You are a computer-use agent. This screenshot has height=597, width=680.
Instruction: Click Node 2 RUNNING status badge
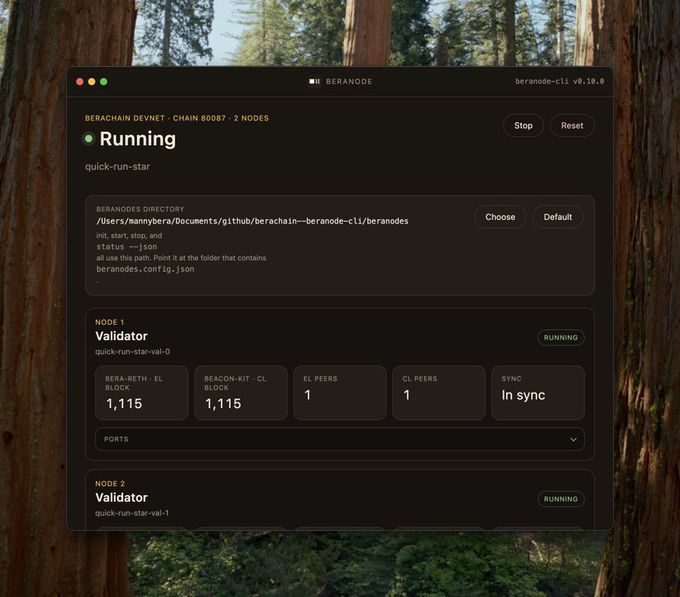pos(561,499)
